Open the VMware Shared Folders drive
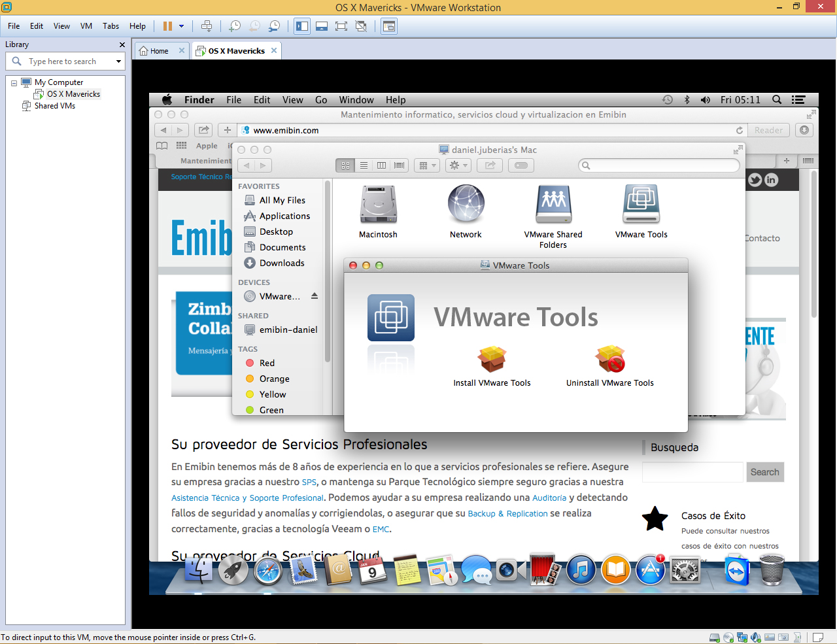 (553, 205)
